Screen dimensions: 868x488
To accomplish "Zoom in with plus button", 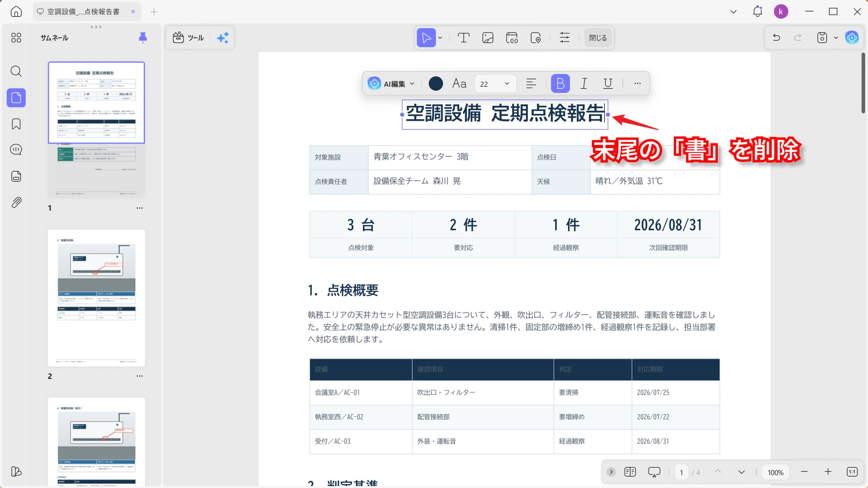I will coord(828,472).
